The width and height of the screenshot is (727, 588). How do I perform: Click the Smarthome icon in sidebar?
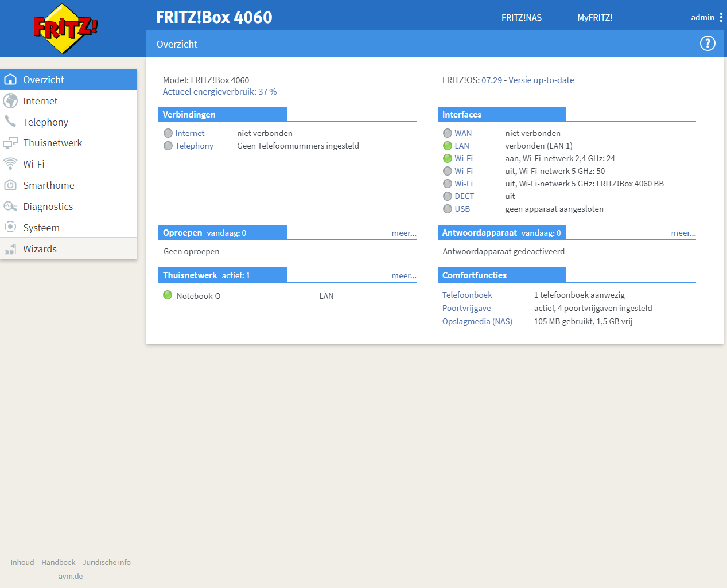coord(10,185)
